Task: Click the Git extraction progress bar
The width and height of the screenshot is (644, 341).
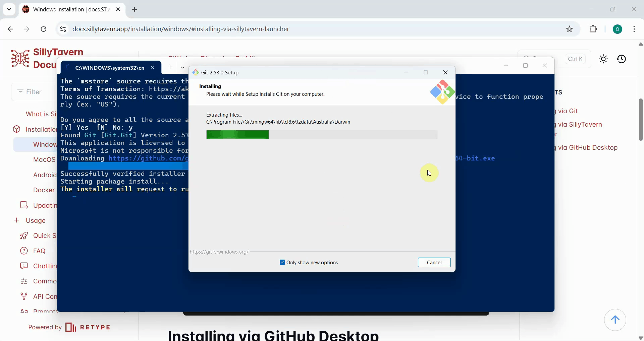Action: (321, 135)
